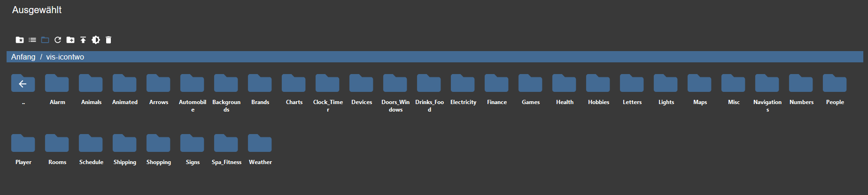Open the People folder
Viewport: 868px width, 195px height.
835,83
